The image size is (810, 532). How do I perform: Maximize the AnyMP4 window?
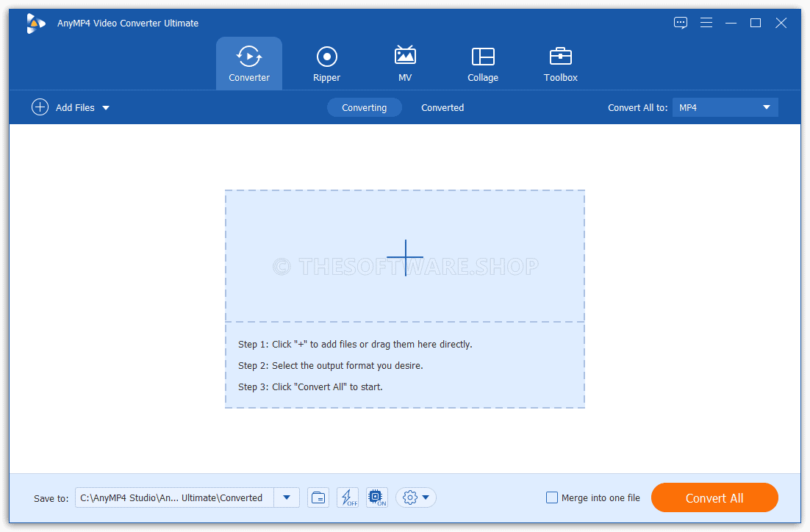[x=756, y=23]
